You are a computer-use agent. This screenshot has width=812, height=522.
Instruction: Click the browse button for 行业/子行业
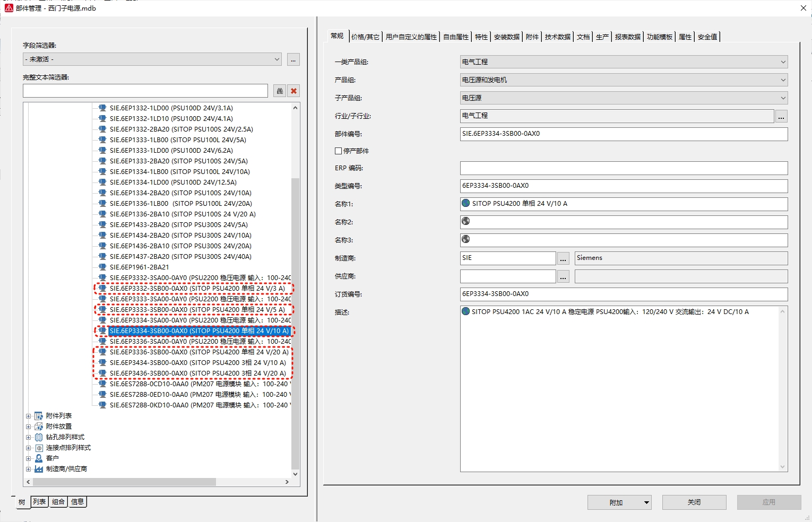coord(781,116)
